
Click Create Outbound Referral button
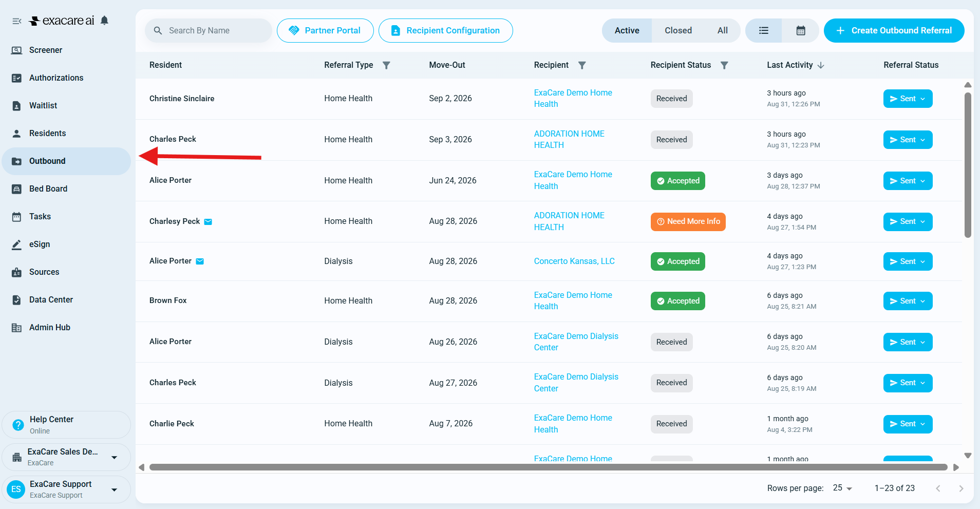894,31
